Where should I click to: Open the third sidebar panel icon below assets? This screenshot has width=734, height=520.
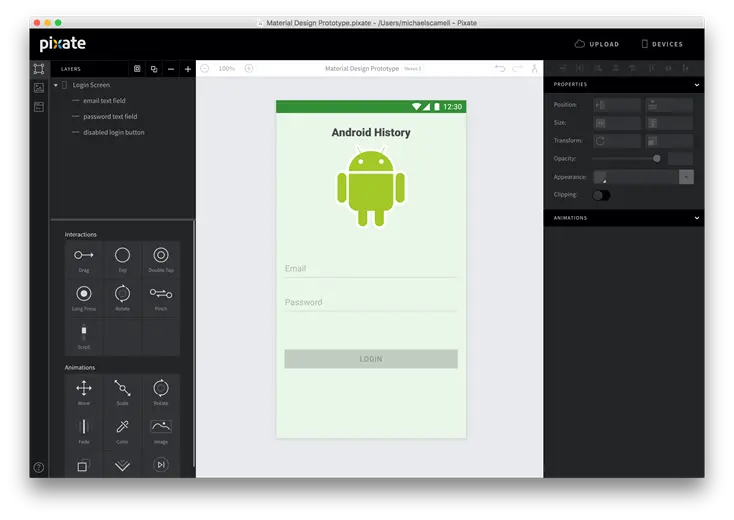(39, 107)
